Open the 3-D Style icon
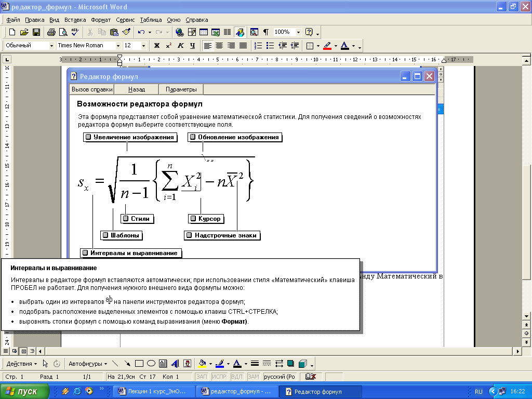Image resolution: width=532 pixels, height=399 pixels. pyautogui.click(x=303, y=364)
